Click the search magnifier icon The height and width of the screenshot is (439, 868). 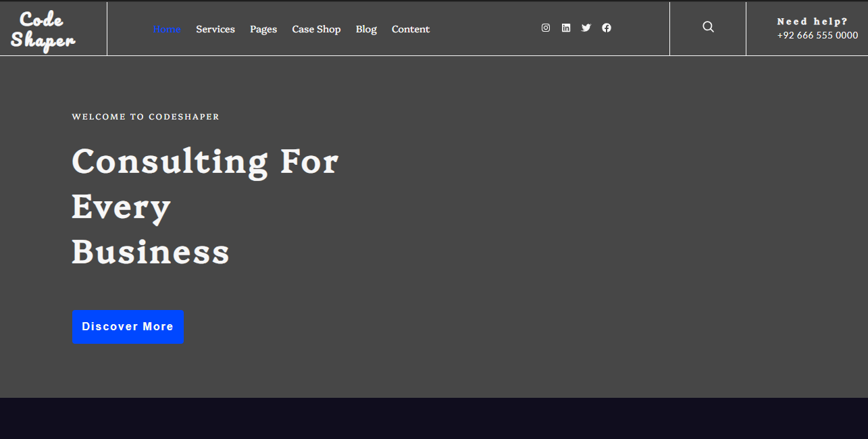tap(707, 27)
